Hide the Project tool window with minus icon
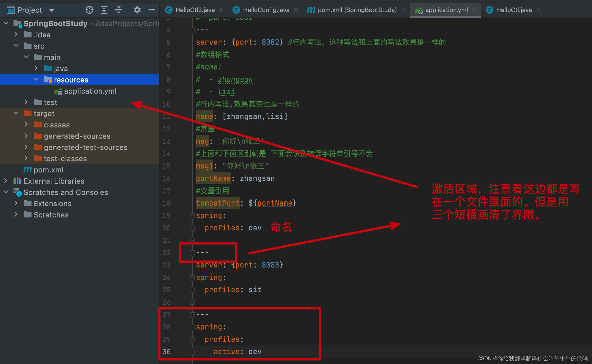The image size is (592, 364). tap(152, 10)
